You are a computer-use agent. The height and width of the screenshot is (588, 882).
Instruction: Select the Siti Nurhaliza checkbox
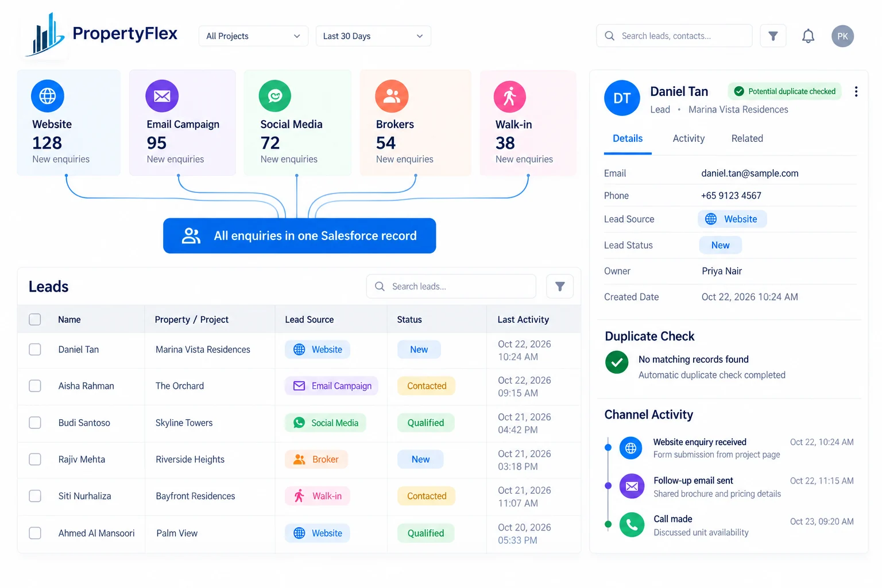coord(35,496)
